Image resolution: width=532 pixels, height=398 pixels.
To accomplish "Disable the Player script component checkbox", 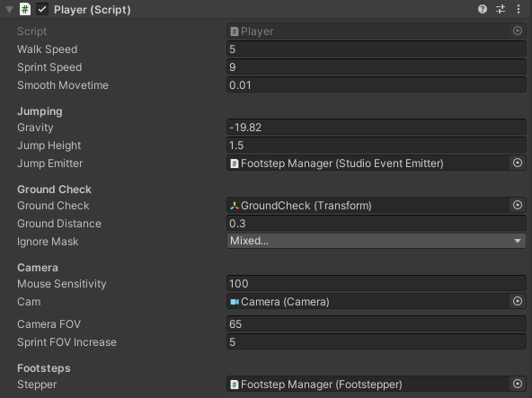I will coord(42,9).
